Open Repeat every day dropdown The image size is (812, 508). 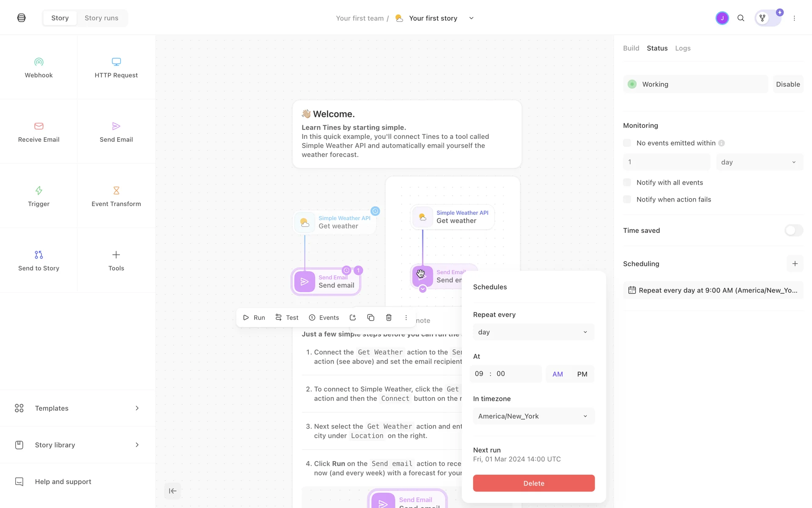coord(533,332)
